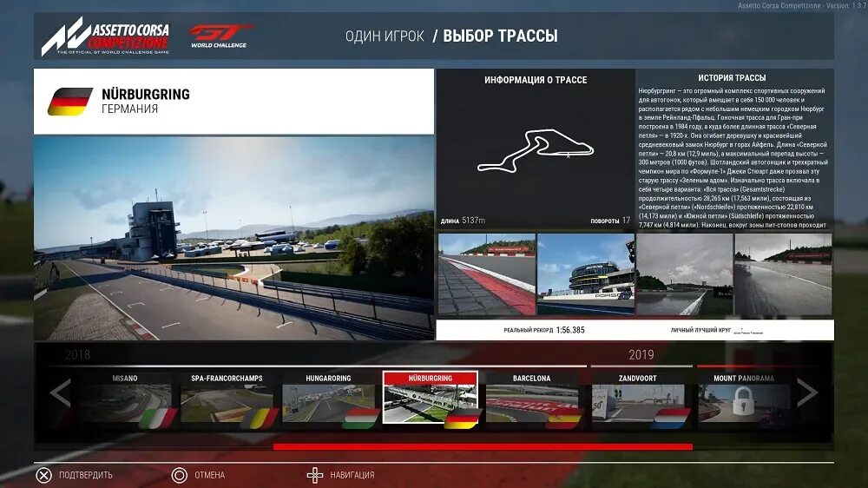Screen dimensions: 868x488
Task: Click the track length 5137m value
Action: [x=473, y=221]
